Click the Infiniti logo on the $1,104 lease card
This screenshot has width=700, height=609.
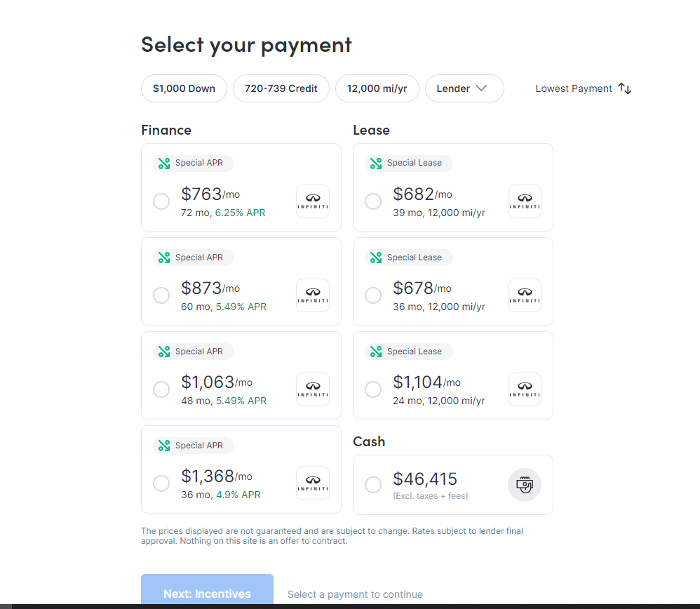click(x=524, y=389)
